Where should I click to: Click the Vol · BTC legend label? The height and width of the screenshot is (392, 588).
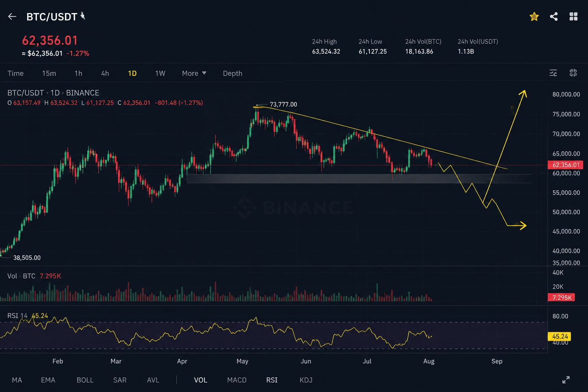tap(21, 276)
